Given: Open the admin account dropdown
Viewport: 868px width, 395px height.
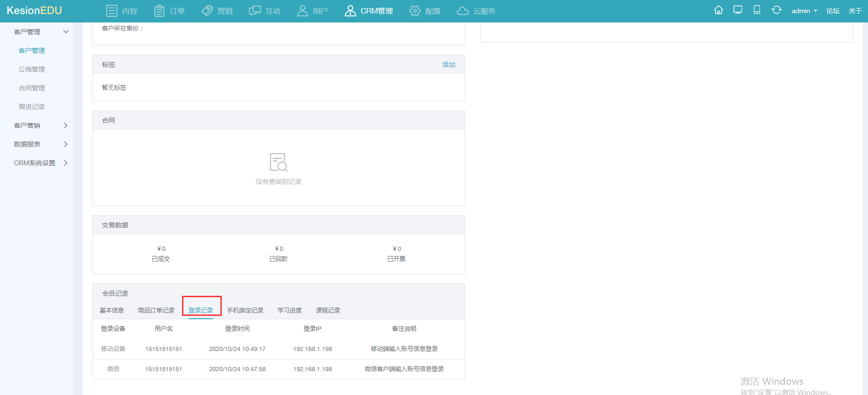Looking at the screenshot, I should click(x=804, y=11).
